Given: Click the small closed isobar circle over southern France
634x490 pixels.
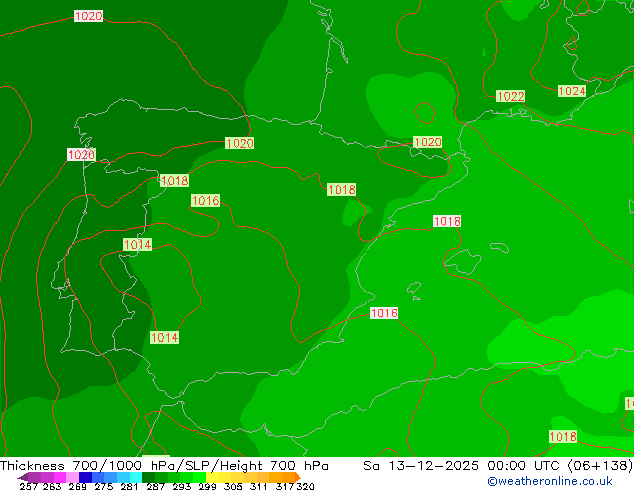Looking at the screenshot, I should tap(425, 112).
